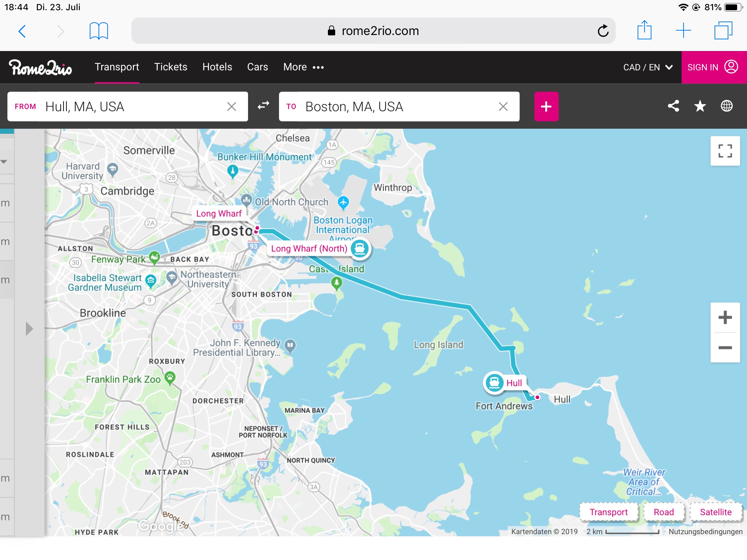Show the Safari tab overview
Screen dimensions: 747x560
(723, 31)
